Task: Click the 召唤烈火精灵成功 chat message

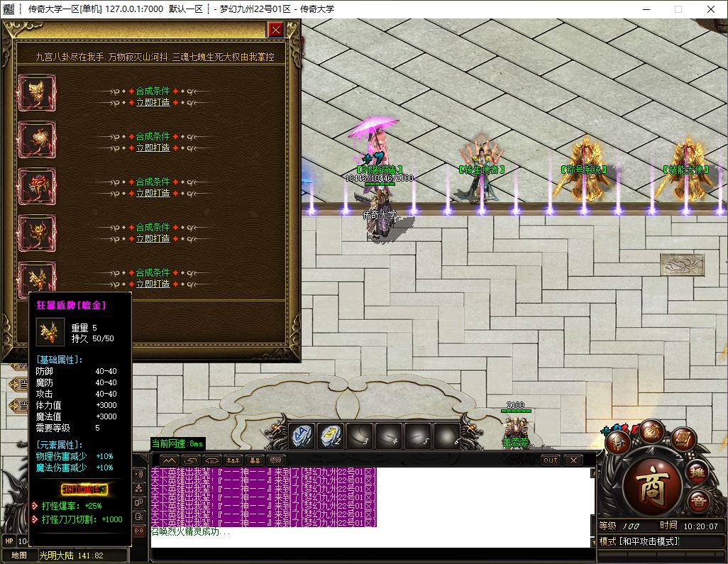Action: coord(191,532)
